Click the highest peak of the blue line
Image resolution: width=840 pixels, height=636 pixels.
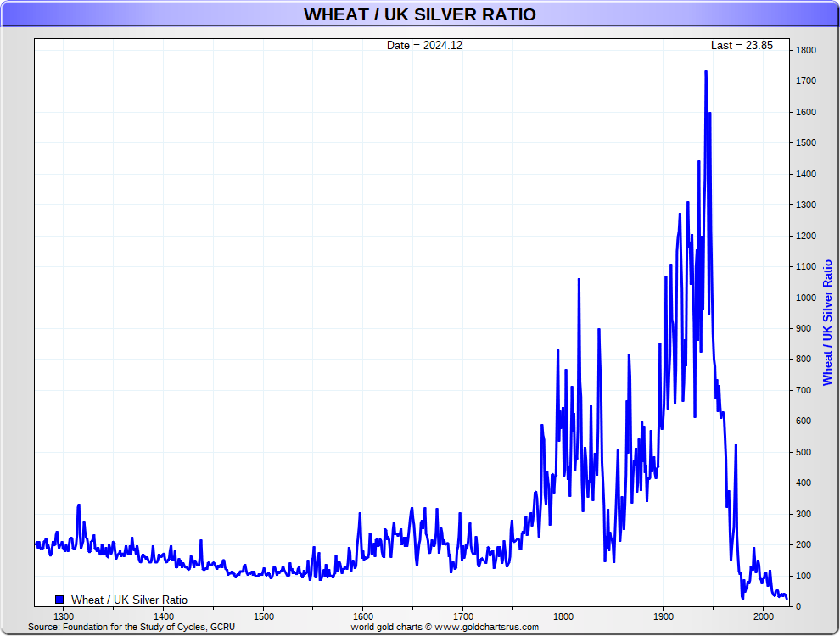706,72
